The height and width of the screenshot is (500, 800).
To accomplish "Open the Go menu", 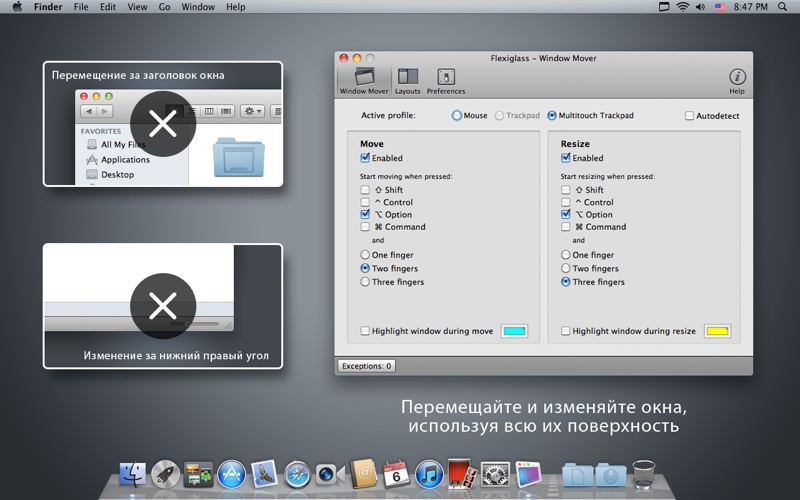I will click(164, 7).
